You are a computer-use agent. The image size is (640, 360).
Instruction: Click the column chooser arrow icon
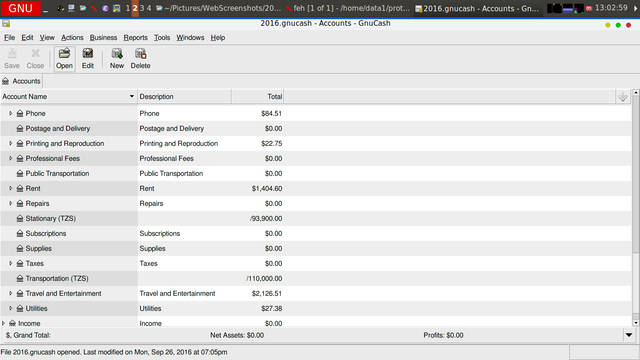coord(622,97)
